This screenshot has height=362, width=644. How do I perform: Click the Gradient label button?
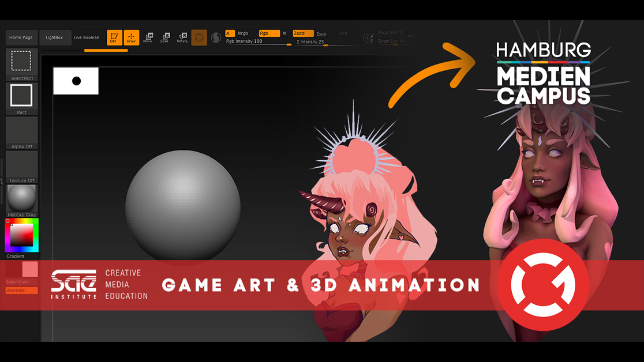pos(16,256)
